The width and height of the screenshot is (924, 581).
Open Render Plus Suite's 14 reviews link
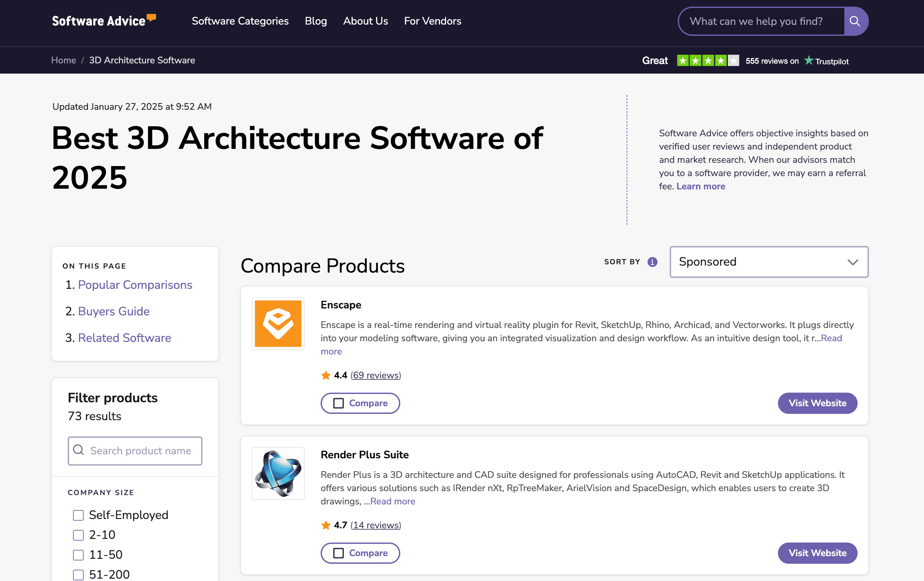pyautogui.click(x=376, y=525)
